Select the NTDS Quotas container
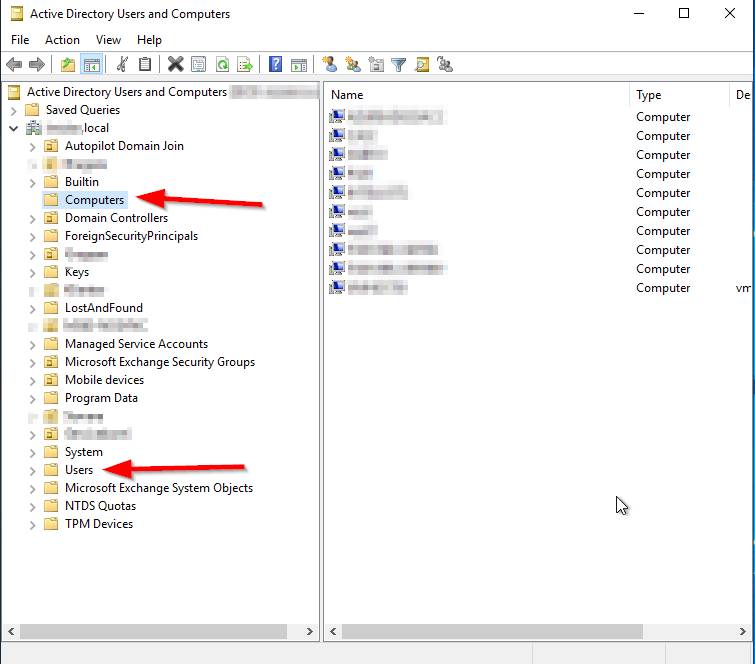Screen dimensions: 755x664 100,506
